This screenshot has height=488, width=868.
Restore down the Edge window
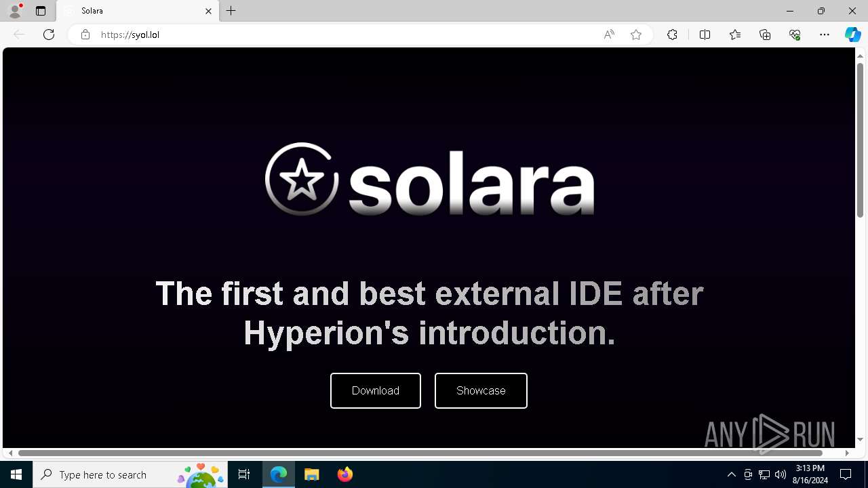click(821, 11)
